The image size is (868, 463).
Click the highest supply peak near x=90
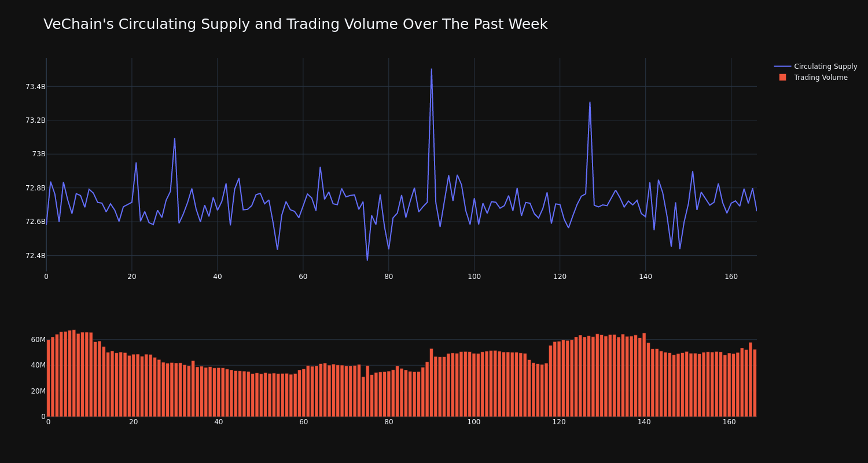431,69
